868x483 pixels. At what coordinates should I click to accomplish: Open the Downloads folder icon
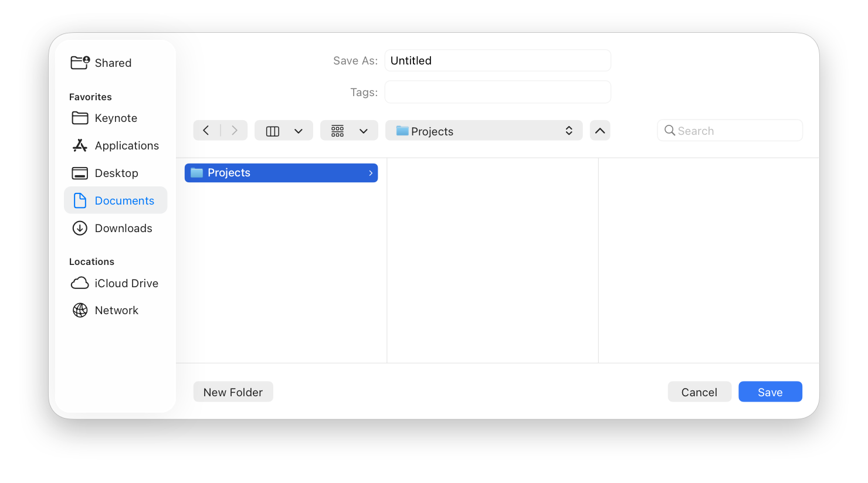click(x=80, y=228)
